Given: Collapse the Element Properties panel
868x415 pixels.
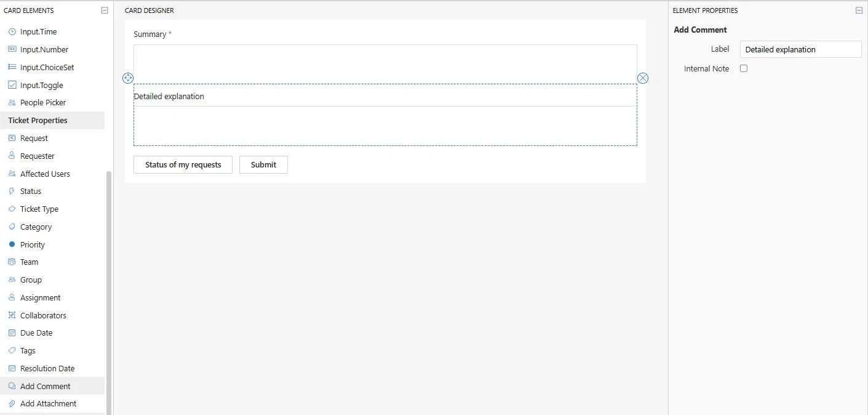Looking at the screenshot, I should (859, 10).
